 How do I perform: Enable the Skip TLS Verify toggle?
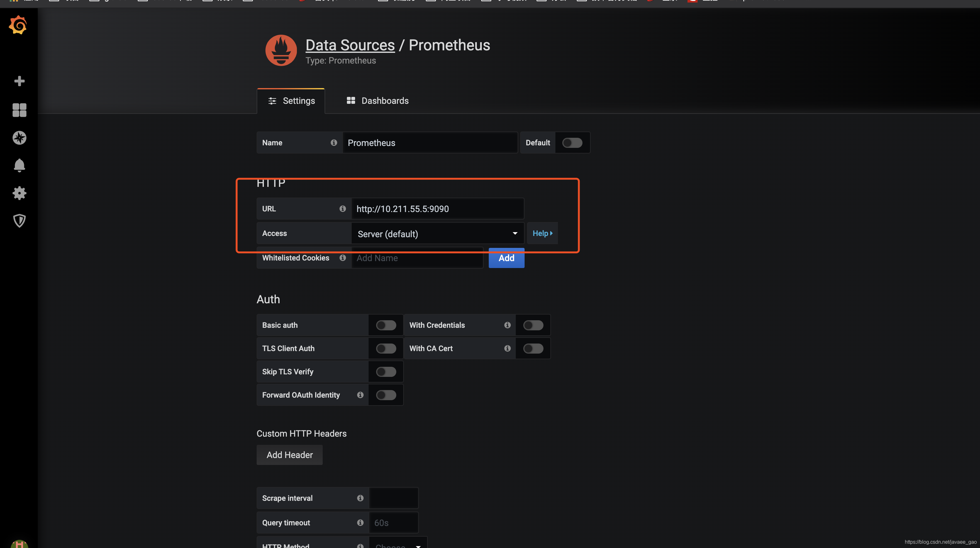click(386, 372)
